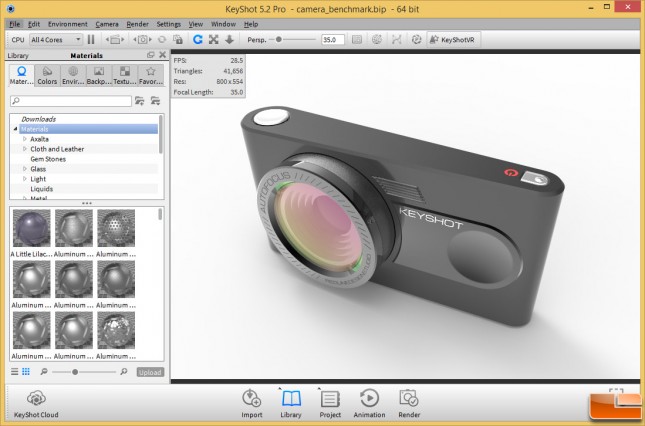Toggle the Project panel button
The image size is (645, 426).
pos(330,404)
